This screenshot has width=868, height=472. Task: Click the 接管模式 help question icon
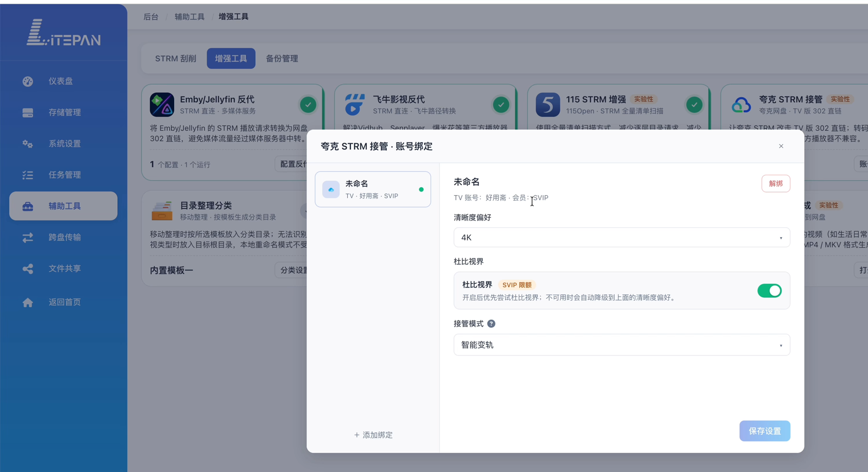tap(491, 324)
